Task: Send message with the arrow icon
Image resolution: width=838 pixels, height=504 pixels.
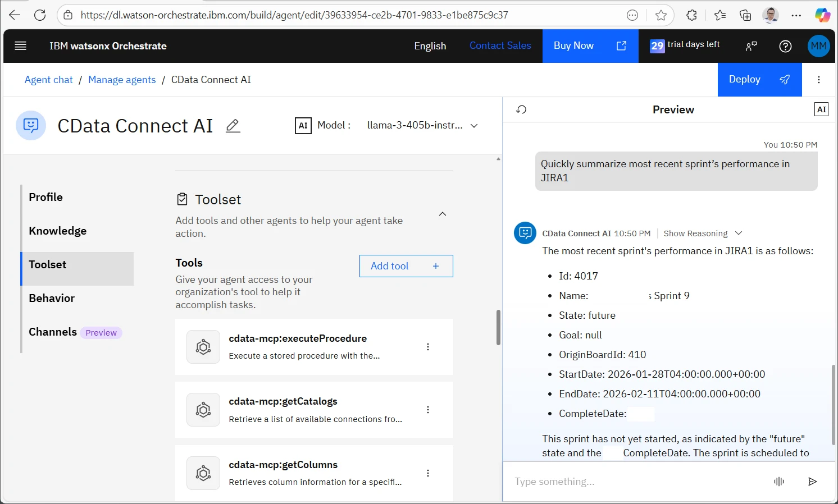Action: coord(812,482)
